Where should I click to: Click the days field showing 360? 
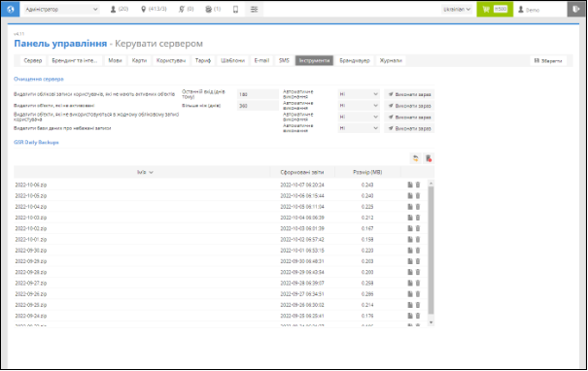pos(258,106)
